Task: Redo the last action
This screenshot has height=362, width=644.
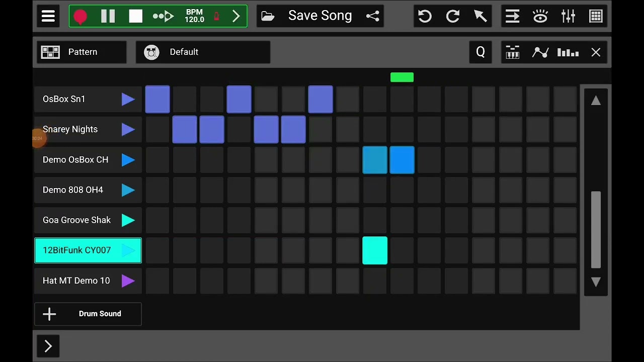Action: tap(453, 16)
